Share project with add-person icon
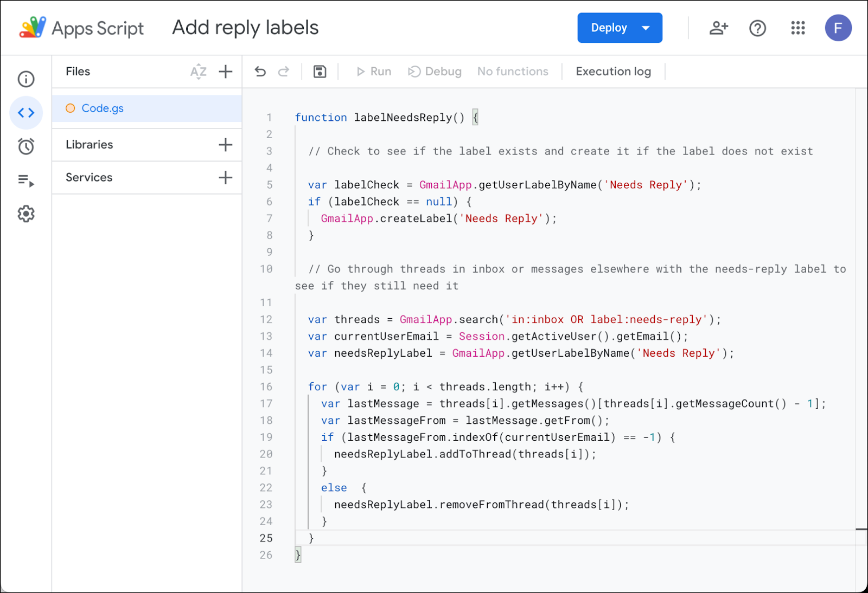This screenshot has width=868, height=593. pyautogui.click(x=719, y=28)
